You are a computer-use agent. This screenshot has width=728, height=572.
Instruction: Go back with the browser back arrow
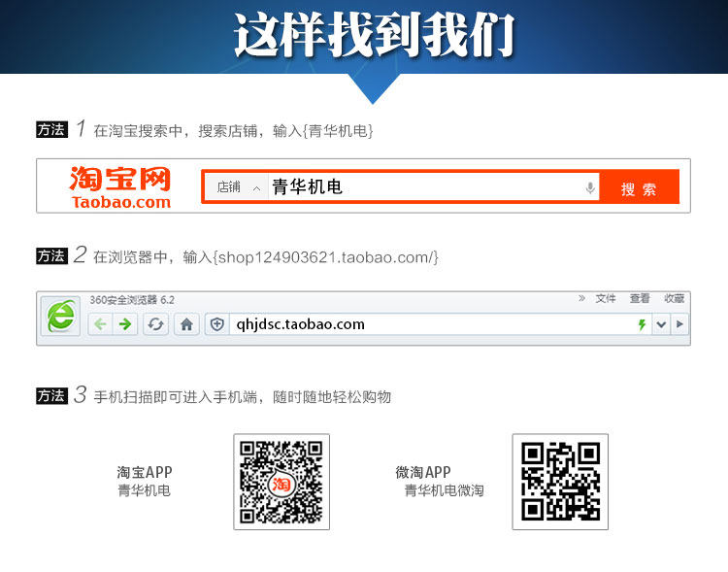click(100, 323)
